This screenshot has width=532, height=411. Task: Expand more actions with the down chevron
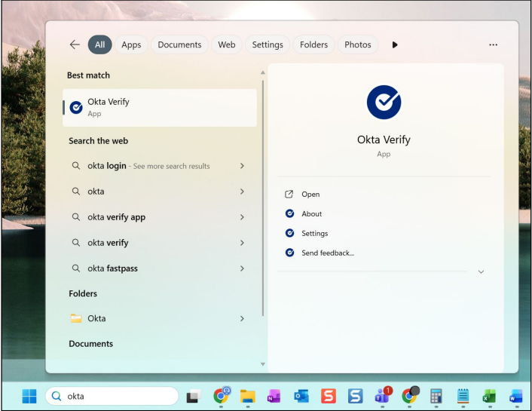pos(481,271)
